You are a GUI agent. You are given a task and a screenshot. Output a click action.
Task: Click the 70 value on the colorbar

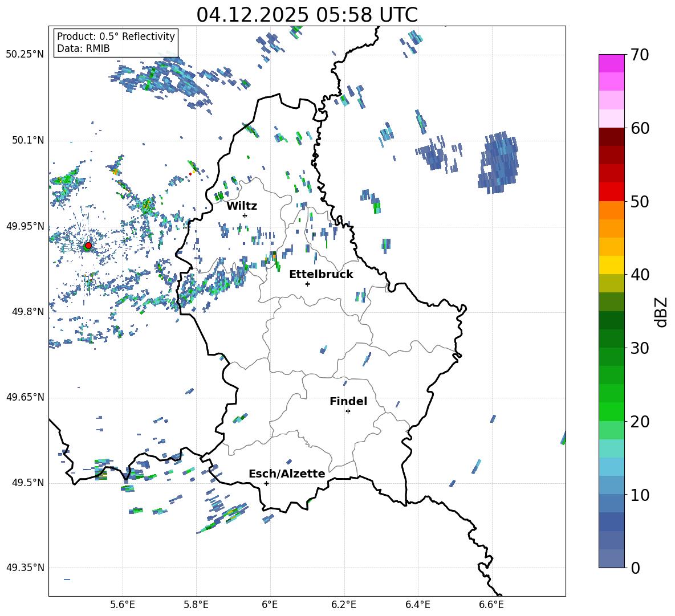[x=640, y=55]
